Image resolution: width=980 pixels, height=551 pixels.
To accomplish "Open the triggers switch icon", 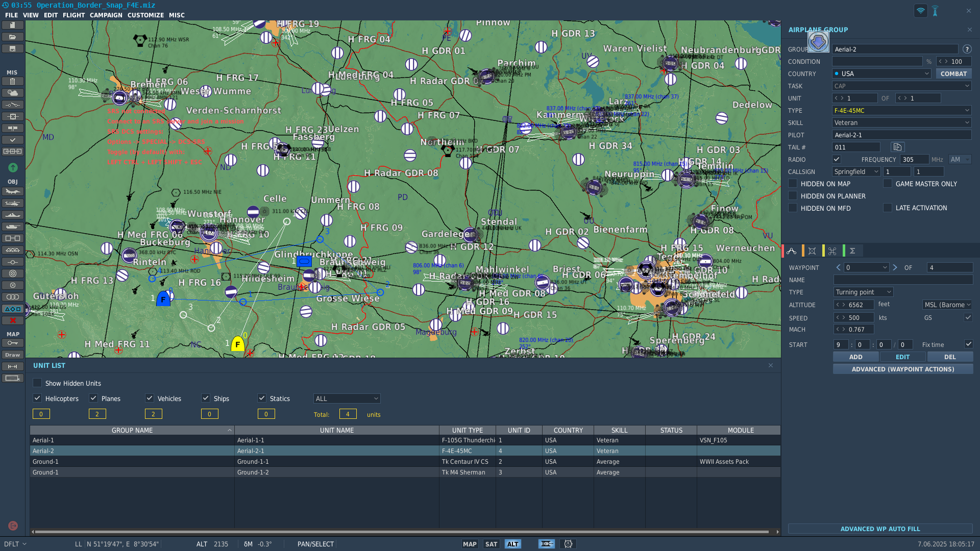I will click(13, 105).
